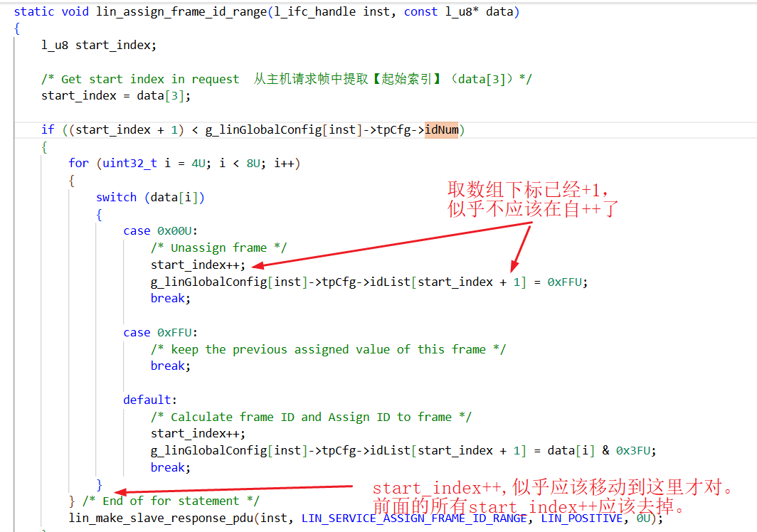
Task: Click the 4U initial value of i
Action: point(198,163)
